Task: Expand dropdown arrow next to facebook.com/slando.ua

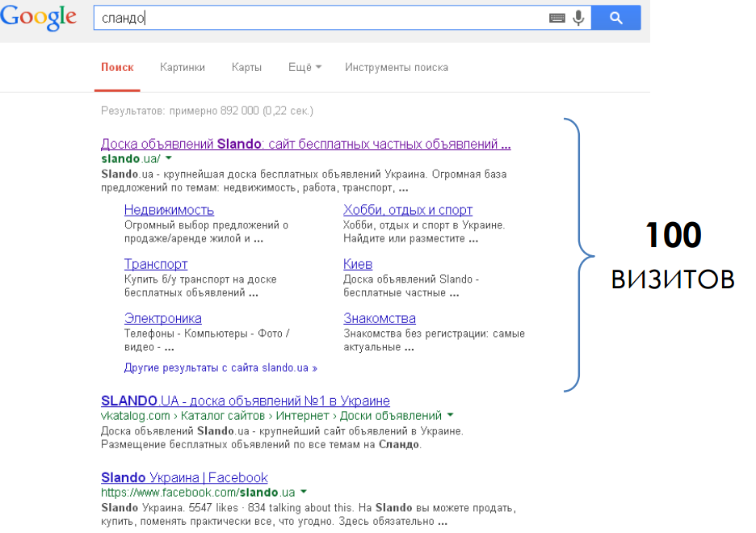Action: 304,492
